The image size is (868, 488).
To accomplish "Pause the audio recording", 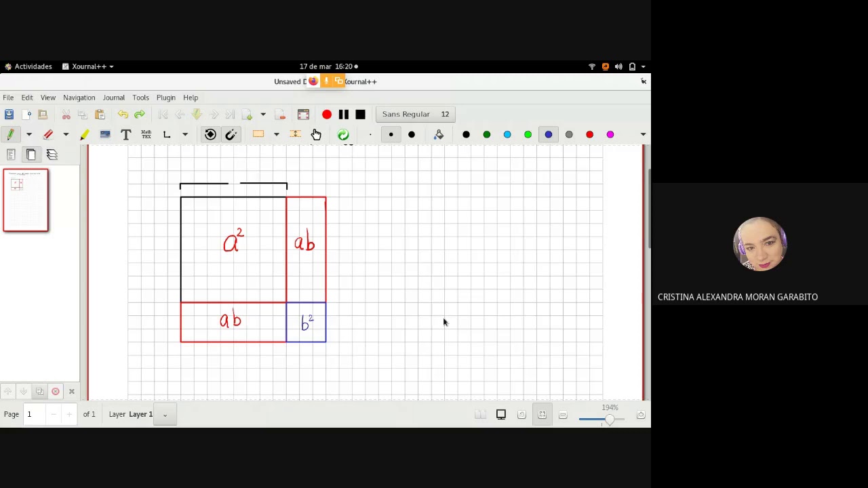I will (344, 115).
